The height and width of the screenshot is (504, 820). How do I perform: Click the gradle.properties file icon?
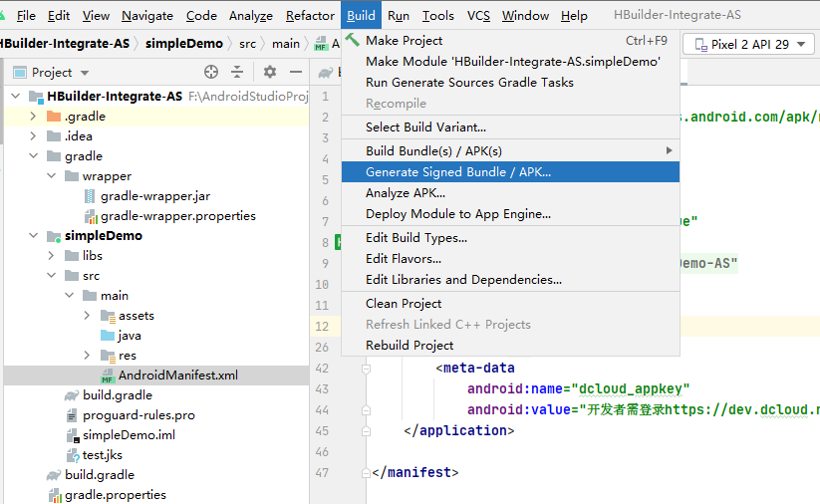55,495
